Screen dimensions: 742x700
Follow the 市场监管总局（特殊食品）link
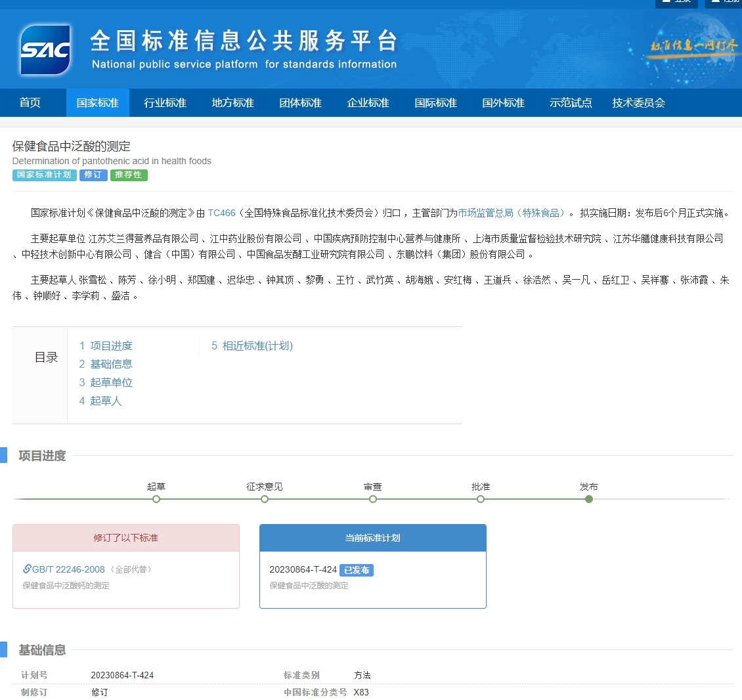[x=512, y=213]
